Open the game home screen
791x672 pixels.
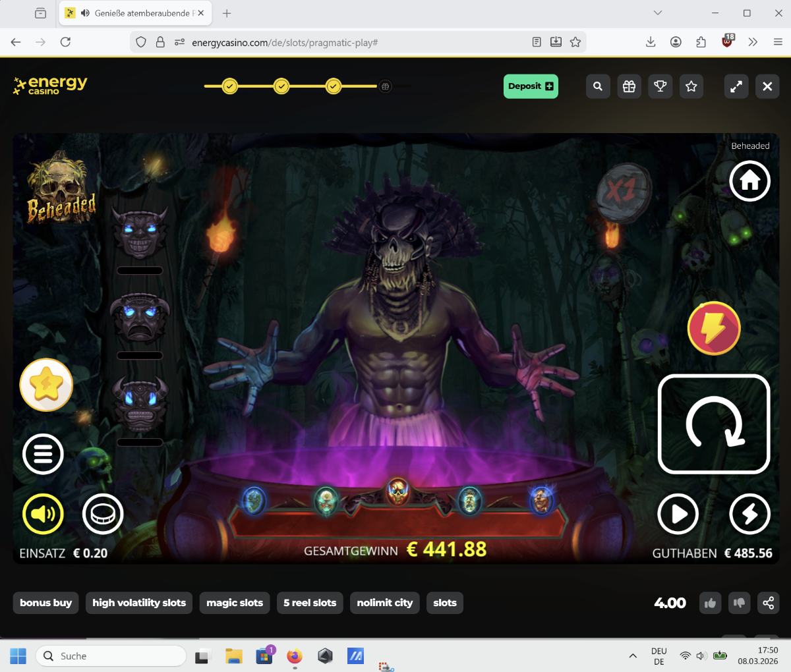tap(749, 181)
